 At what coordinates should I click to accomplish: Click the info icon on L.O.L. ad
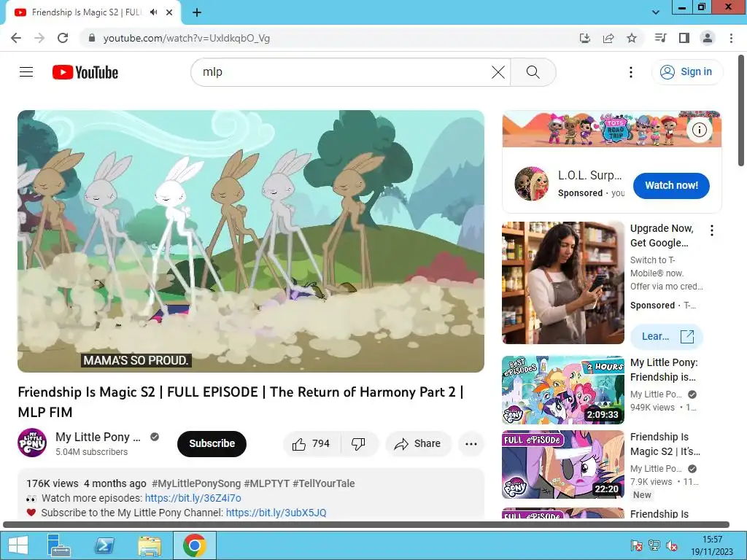(699, 130)
